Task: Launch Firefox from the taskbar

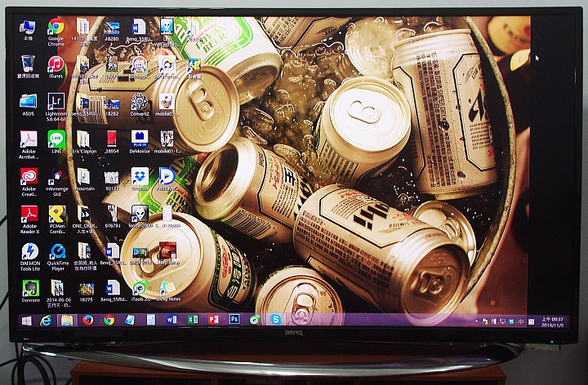Action: [x=88, y=321]
